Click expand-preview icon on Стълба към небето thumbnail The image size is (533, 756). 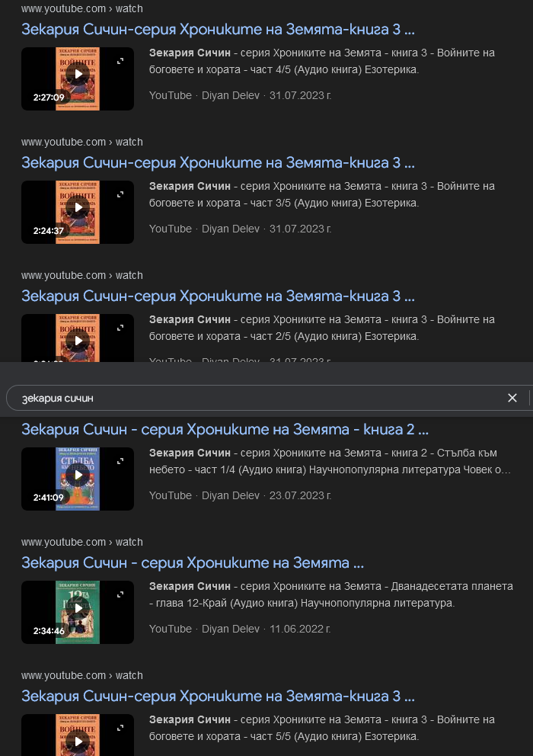click(120, 461)
